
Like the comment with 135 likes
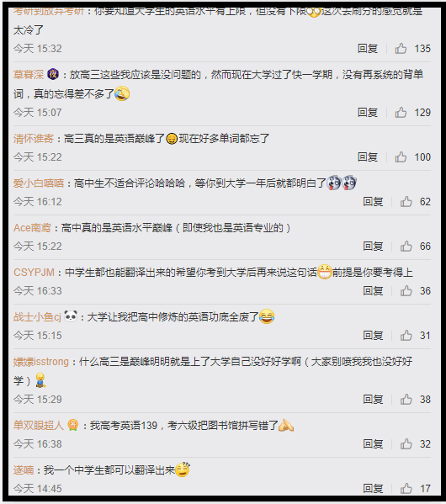coord(401,49)
